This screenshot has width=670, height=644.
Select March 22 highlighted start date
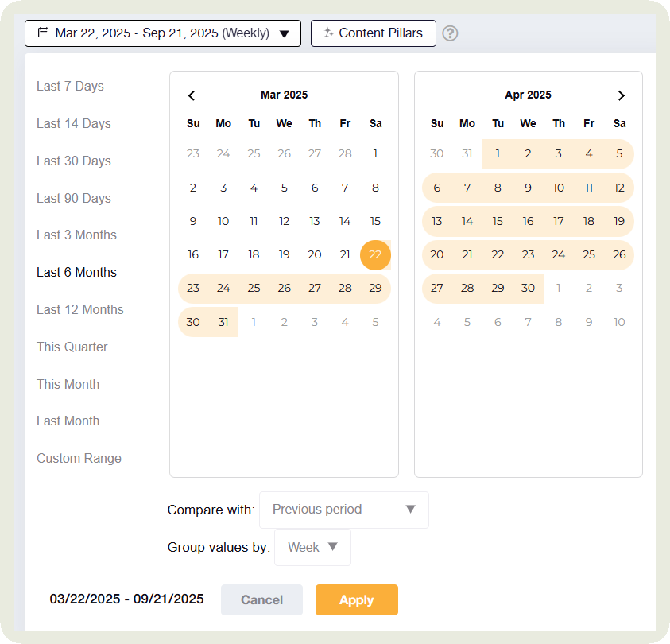(375, 254)
